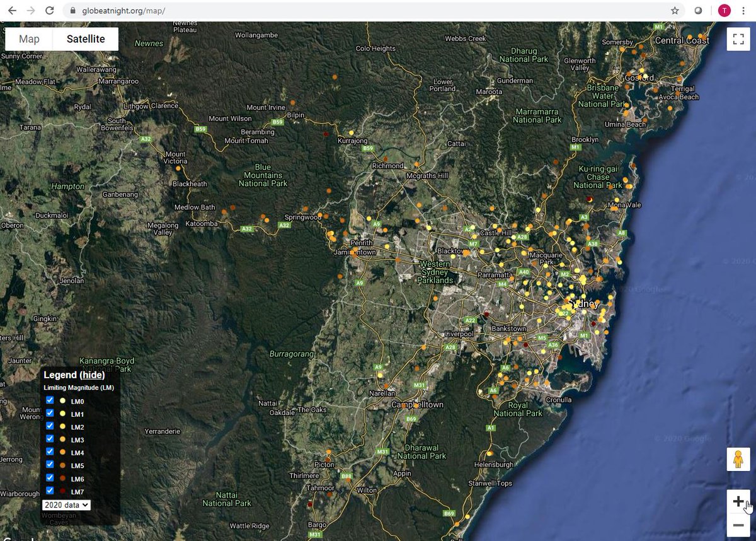Click the Lithgow map label
The width and height of the screenshot is (756, 541).
coord(136,106)
